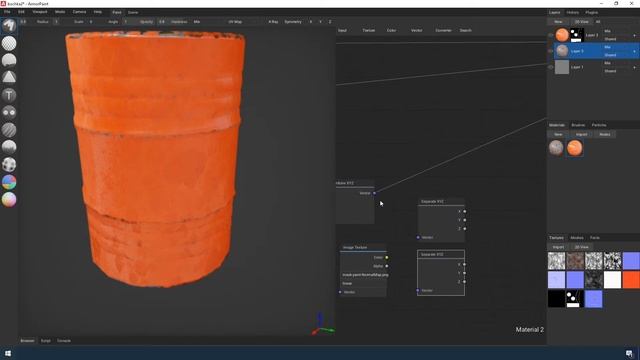640x360 pixels.
Task: Click the Alpha output socket on Image Texture node
Action: click(x=387, y=266)
